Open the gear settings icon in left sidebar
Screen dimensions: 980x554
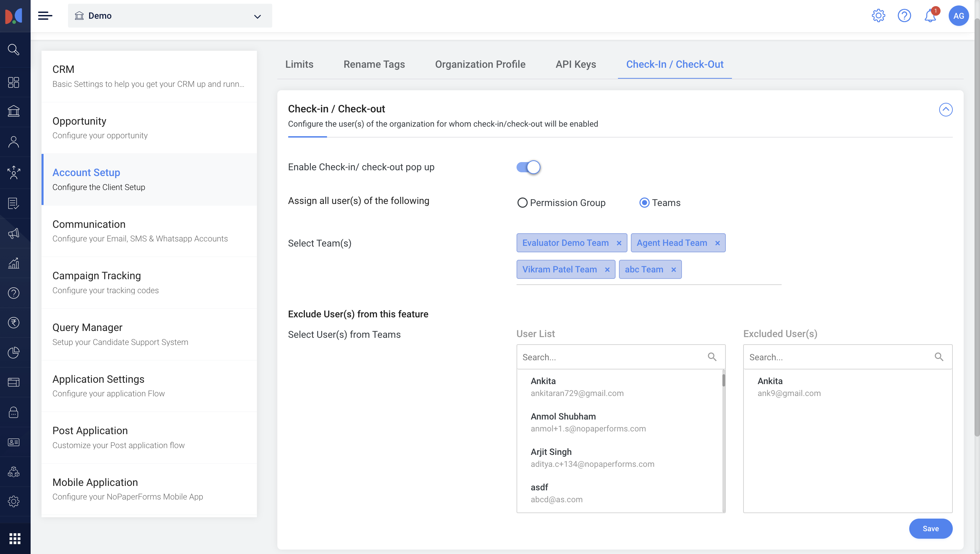[x=14, y=502]
